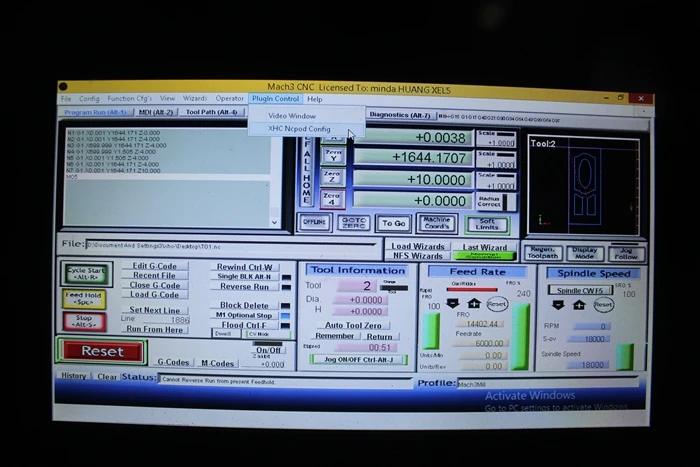This screenshot has width=700, height=467.
Task: Click the REF ALL HOME button
Action: pos(307,171)
